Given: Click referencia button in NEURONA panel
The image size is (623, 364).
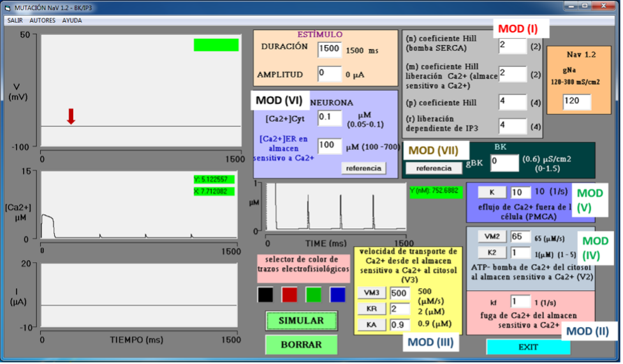Looking at the screenshot, I should tap(363, 168).
